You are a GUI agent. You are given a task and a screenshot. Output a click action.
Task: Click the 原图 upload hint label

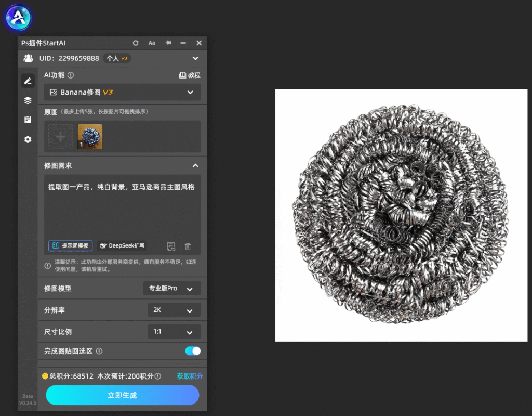(96, 112)
